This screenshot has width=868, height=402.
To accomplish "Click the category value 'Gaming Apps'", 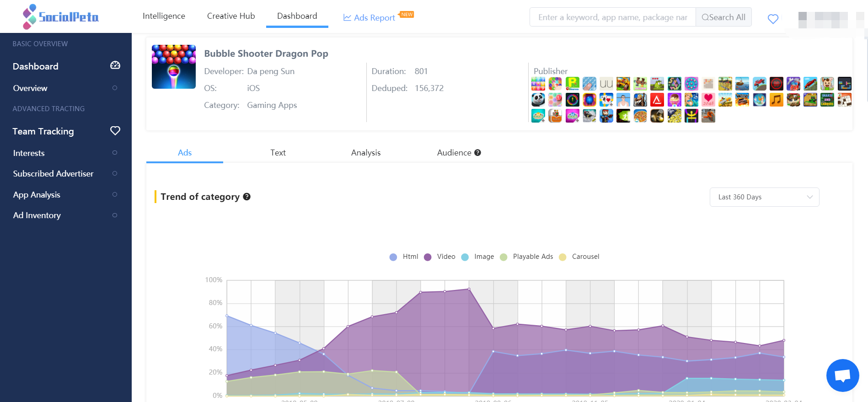I will (272, 105).
